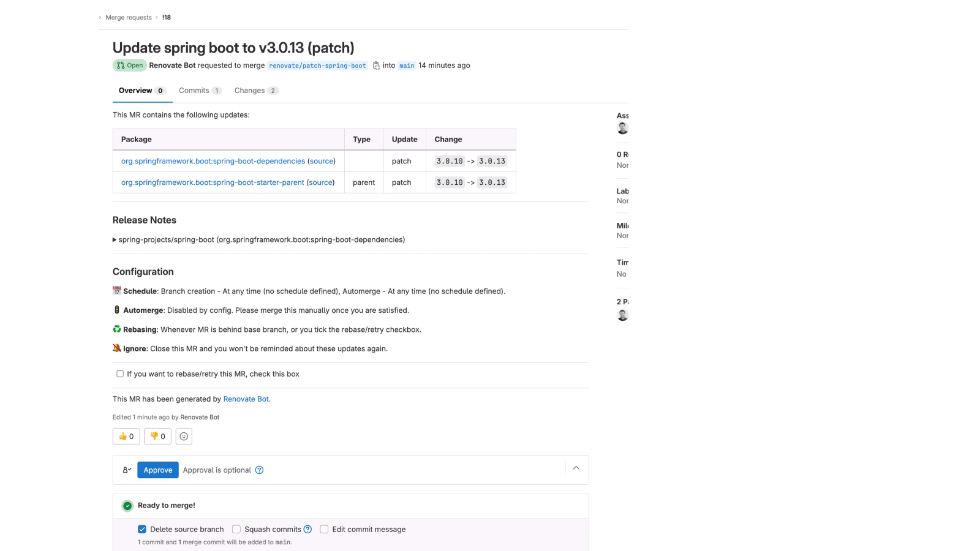The image size is (980, 551).
Task: Open spring-boot-starter-parent package link
Action: point(213,182)
